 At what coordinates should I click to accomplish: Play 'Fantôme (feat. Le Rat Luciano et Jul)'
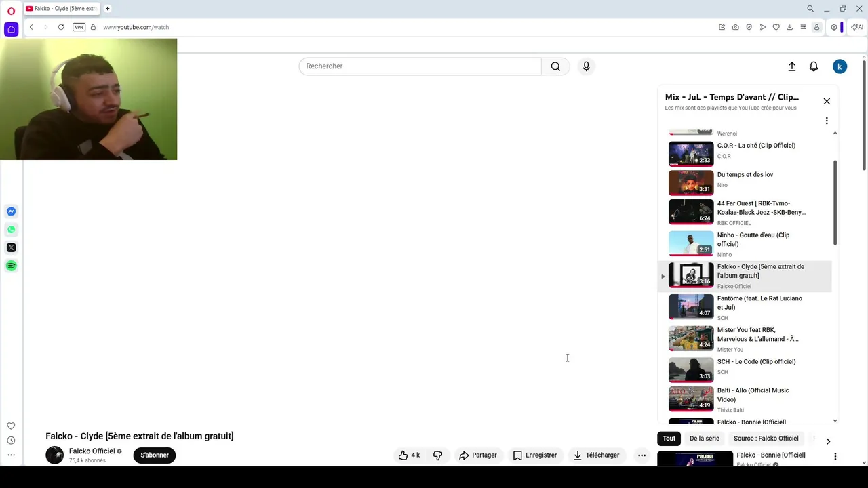745,307
